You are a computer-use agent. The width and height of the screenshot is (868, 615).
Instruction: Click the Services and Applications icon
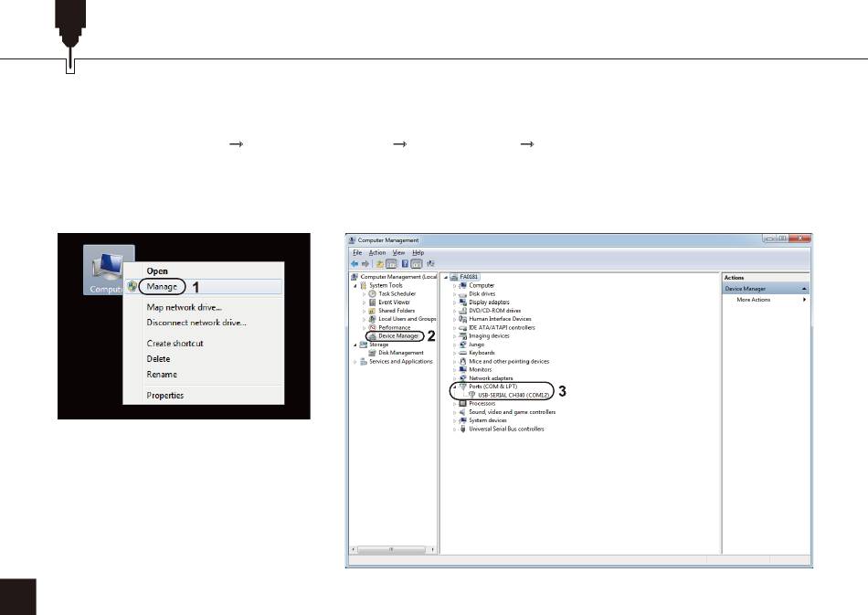coord(364,362)
